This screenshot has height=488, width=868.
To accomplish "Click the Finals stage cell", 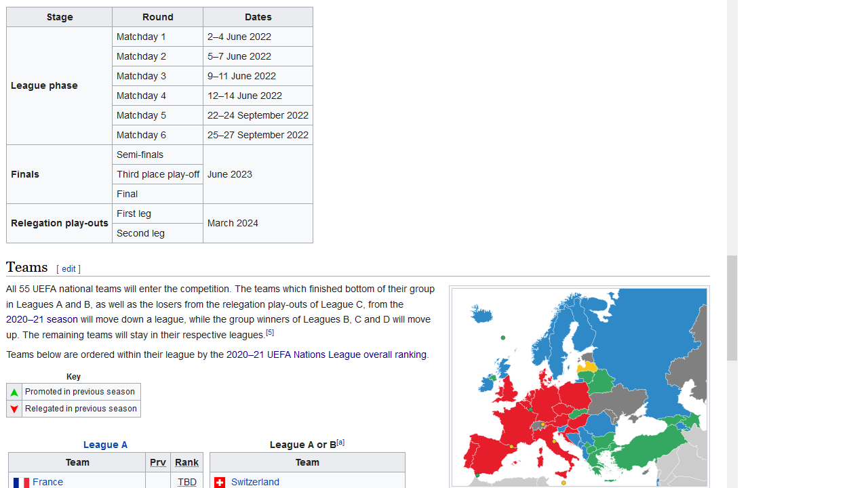I will pos(59,174).
